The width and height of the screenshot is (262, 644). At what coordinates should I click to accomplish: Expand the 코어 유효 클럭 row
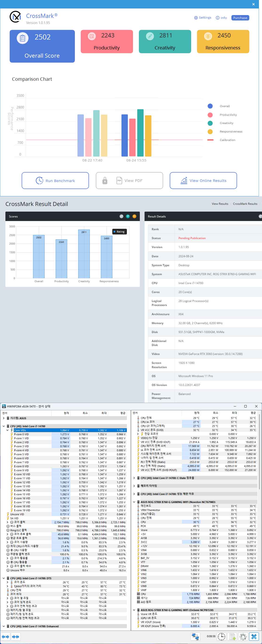pyautogui.click(x=8, y=534)
